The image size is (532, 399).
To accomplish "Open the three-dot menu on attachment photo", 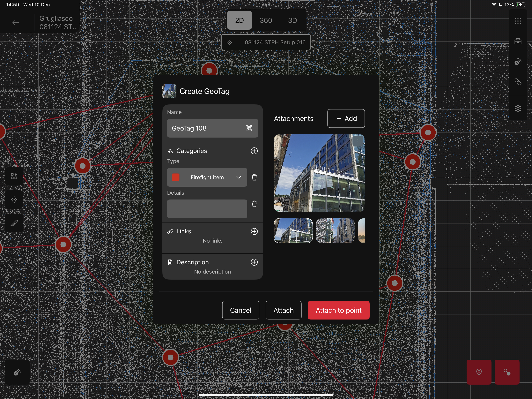I will 358,141.
